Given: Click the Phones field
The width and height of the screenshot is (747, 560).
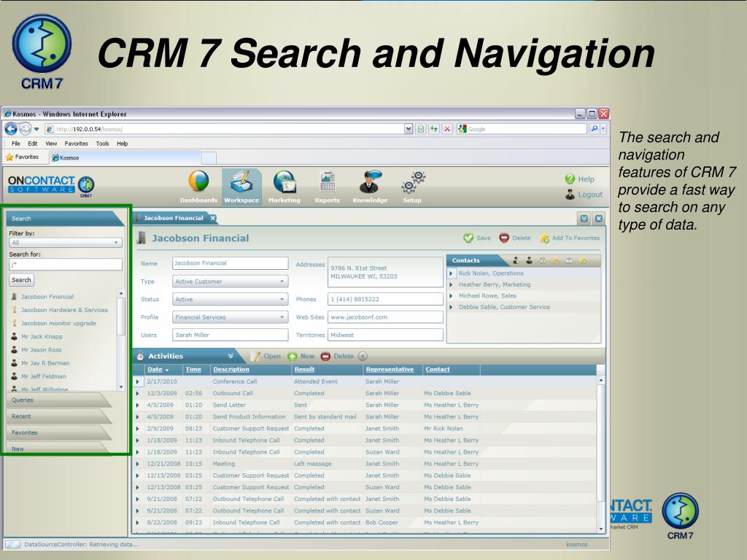Looking at the screenshot, I should click(x=385, y=299).
